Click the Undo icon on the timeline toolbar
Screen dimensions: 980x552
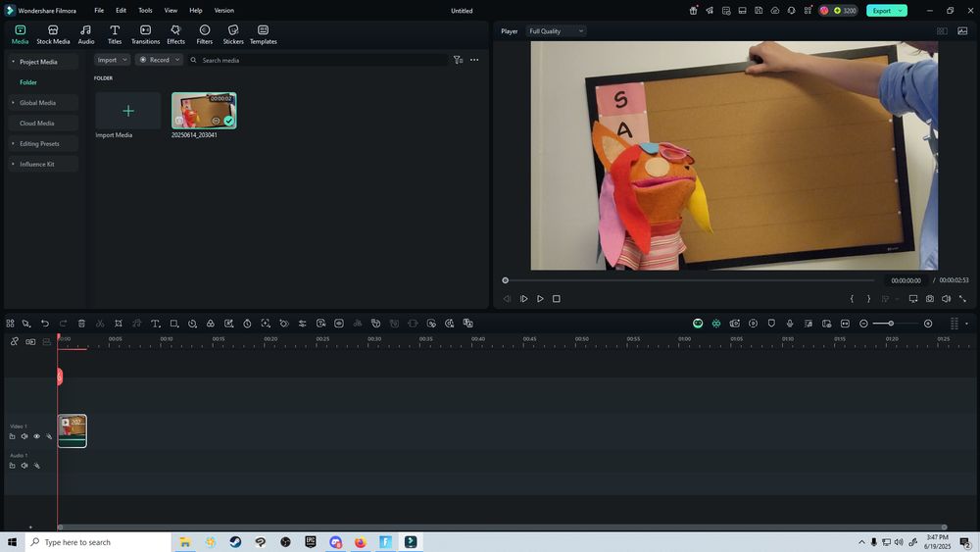pyautogui.click(x=45, y=324)
